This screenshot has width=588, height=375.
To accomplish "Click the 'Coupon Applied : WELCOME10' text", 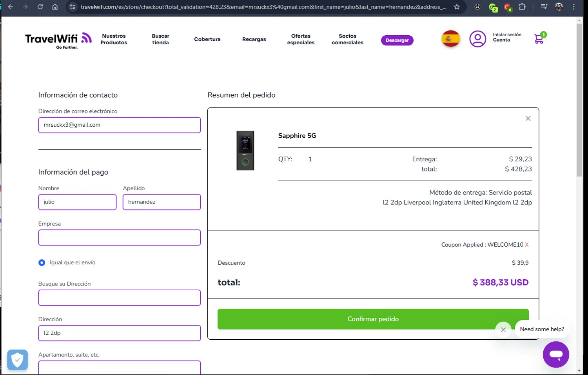I will 482,245.
